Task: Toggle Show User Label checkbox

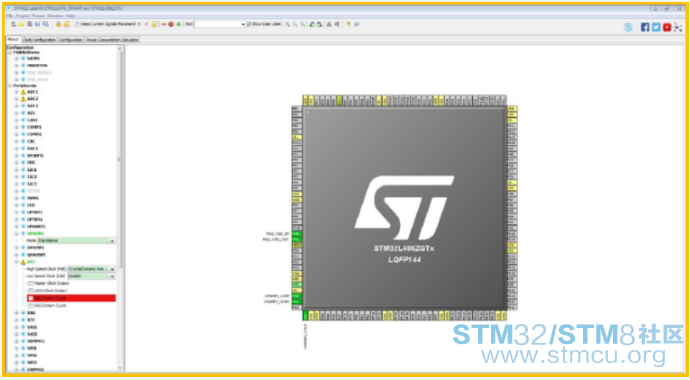Action: [x=249, y=24]
